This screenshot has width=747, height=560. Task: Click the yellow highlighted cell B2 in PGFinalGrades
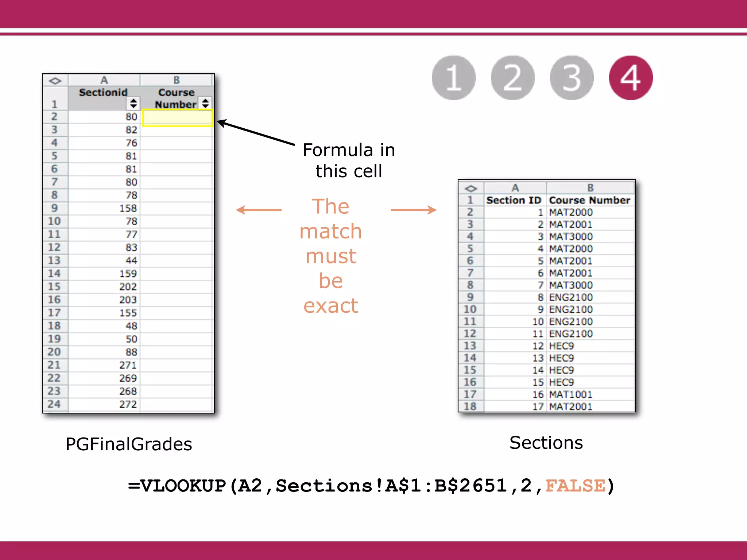178,118
